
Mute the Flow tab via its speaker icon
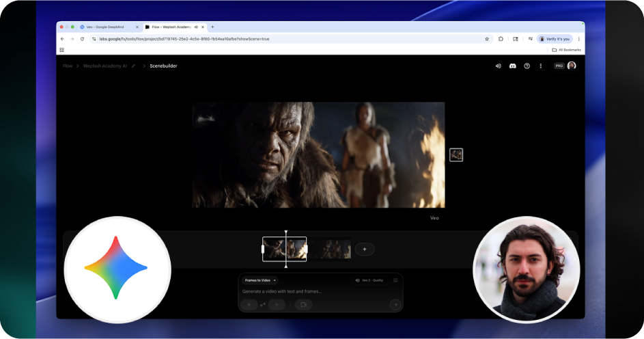(x=196, y=27)
